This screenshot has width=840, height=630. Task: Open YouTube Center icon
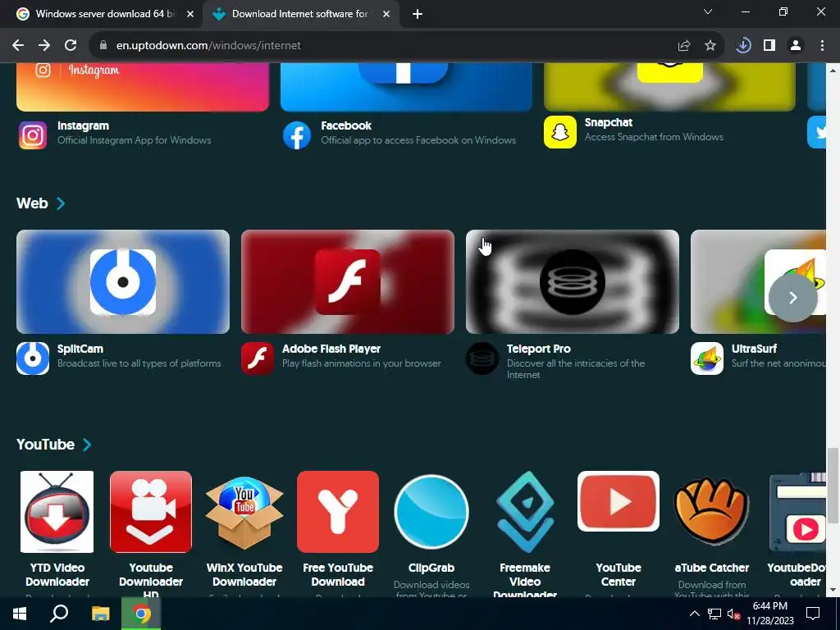click(619, 501)
